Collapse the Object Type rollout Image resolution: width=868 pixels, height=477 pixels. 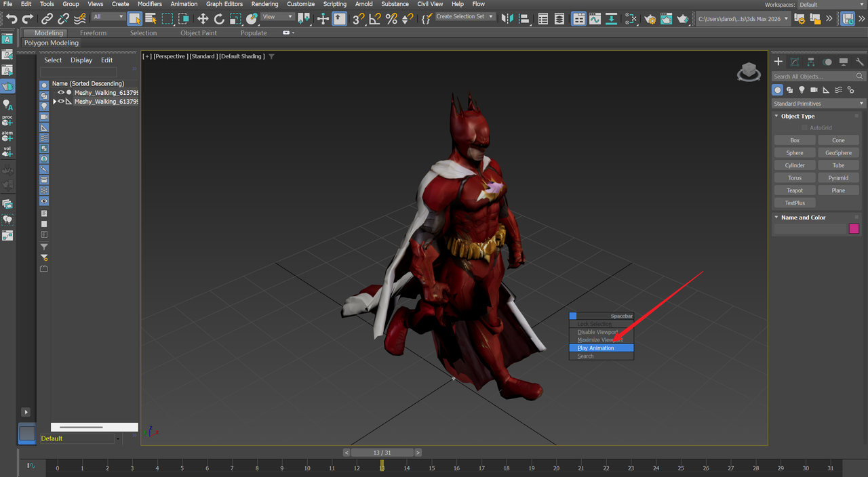[777, 116]
